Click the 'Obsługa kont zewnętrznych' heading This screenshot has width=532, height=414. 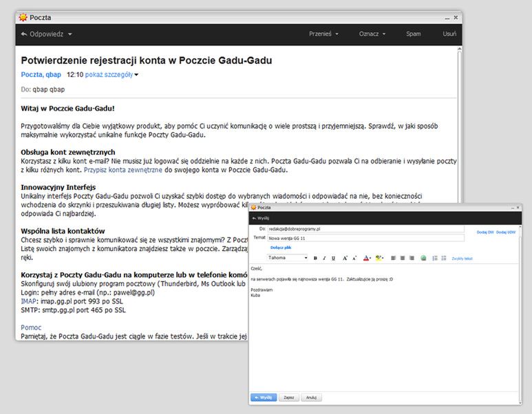68,152
